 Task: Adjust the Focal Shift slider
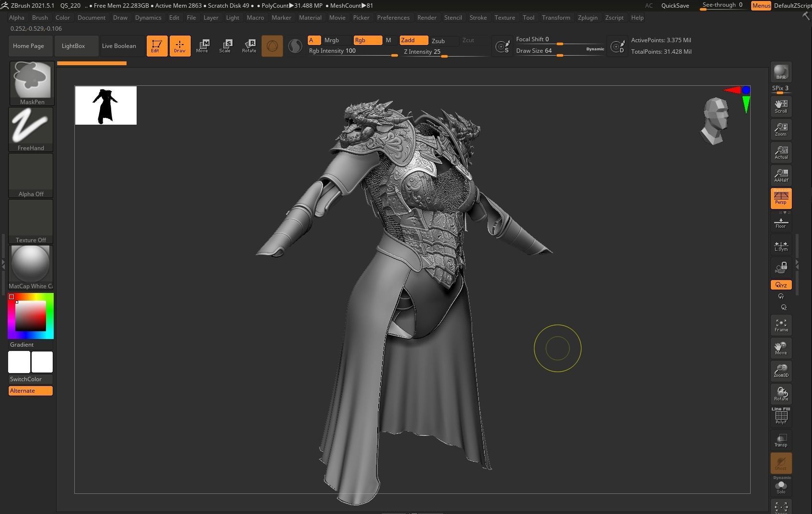tap(560, 40)
